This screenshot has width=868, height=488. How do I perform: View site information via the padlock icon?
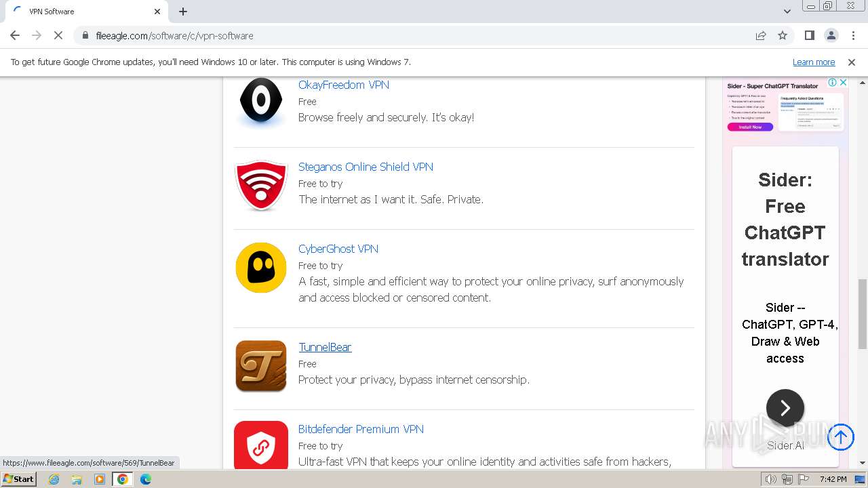point(85,35)
